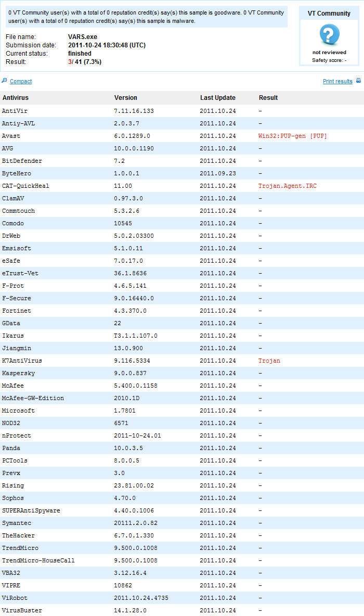This screenshot has width=364, height=616.
Task: Select the eTrust-Vet row name
Action: tap(20, 274)
